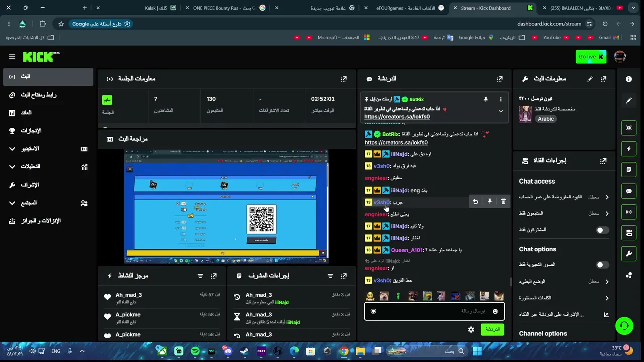Image resolution: width=644 pixels, height=362 pixels.
Task: Open الإشراف sidebar item
Action: 47,185
